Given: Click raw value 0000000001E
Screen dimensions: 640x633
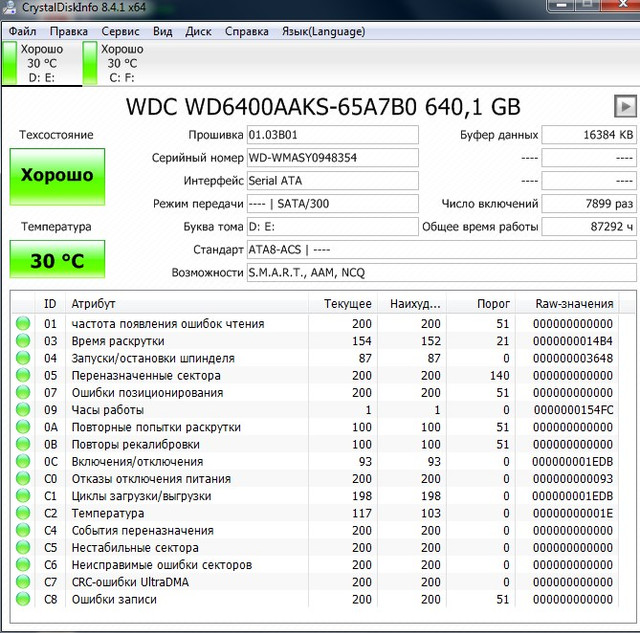Looking at the screenshot, I should (x=573, y=513).
